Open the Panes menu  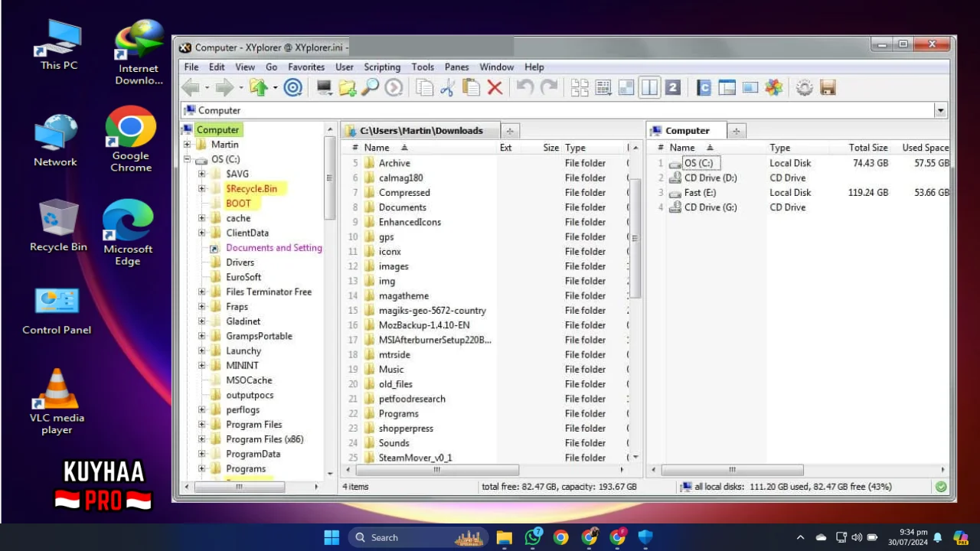[457, 67]
